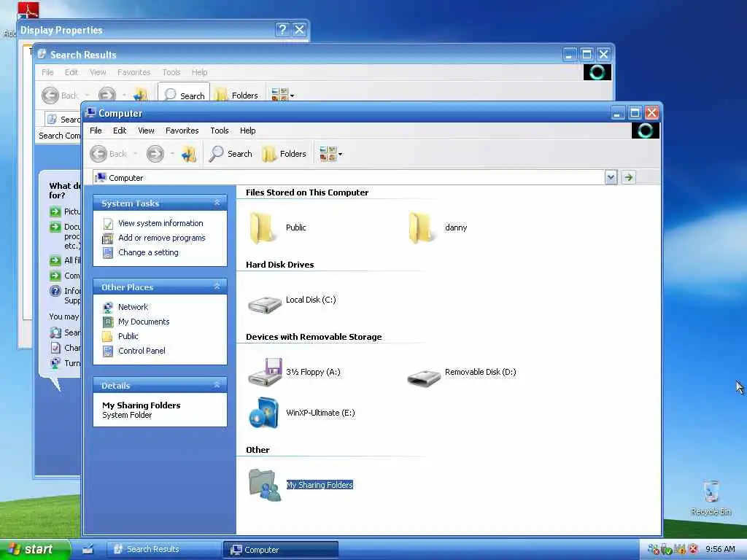Viewport: 747px width, 560px height.
Task: Collapse the Details panel
Action: click(217, 385)
